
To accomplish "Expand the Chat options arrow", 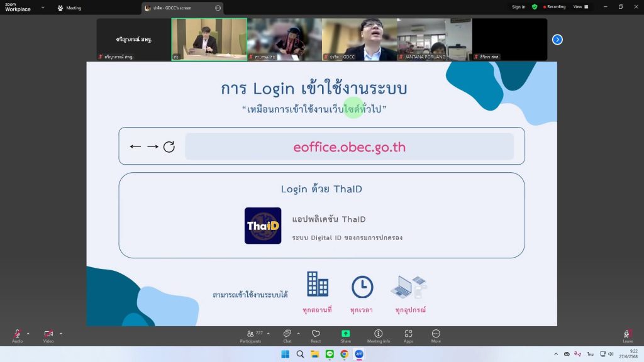I will click(298, 334).
